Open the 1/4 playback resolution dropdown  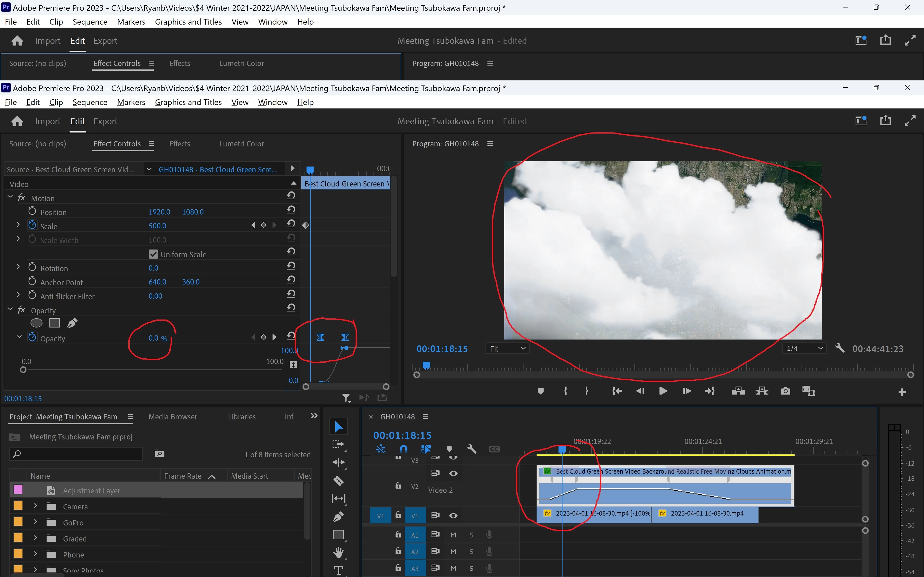[x=804, y=348]
